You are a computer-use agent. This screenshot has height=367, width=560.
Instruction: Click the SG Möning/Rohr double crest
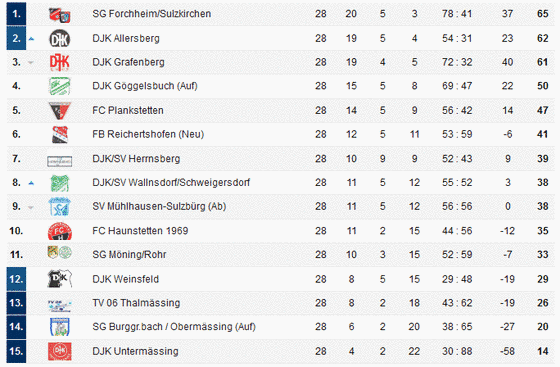point(60,253)
